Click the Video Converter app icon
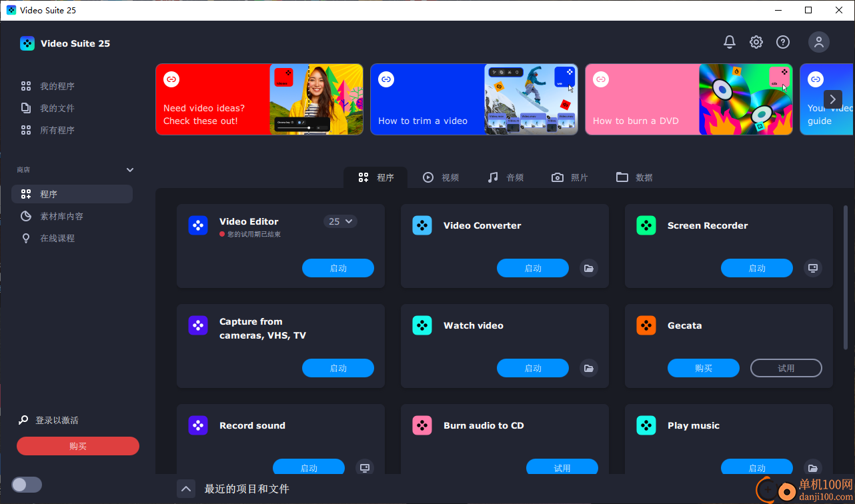 pos(422,225)
